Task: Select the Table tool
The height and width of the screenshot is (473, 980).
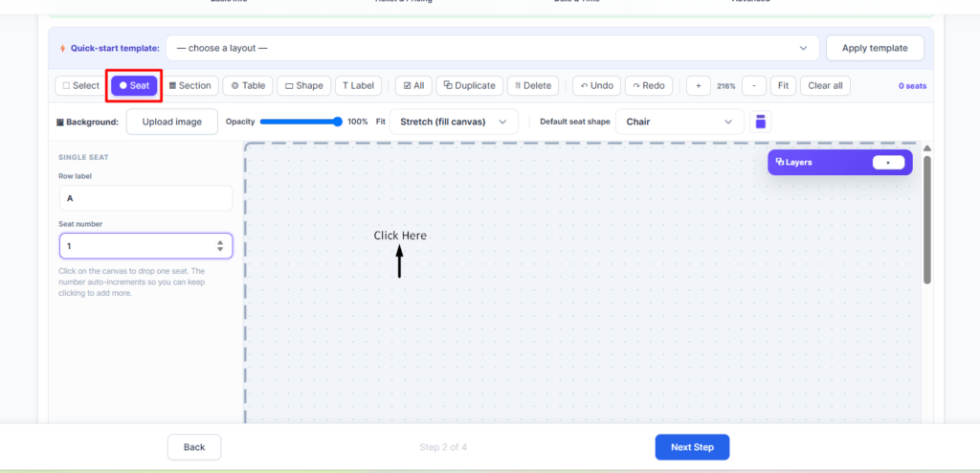Action: [248, 86]
